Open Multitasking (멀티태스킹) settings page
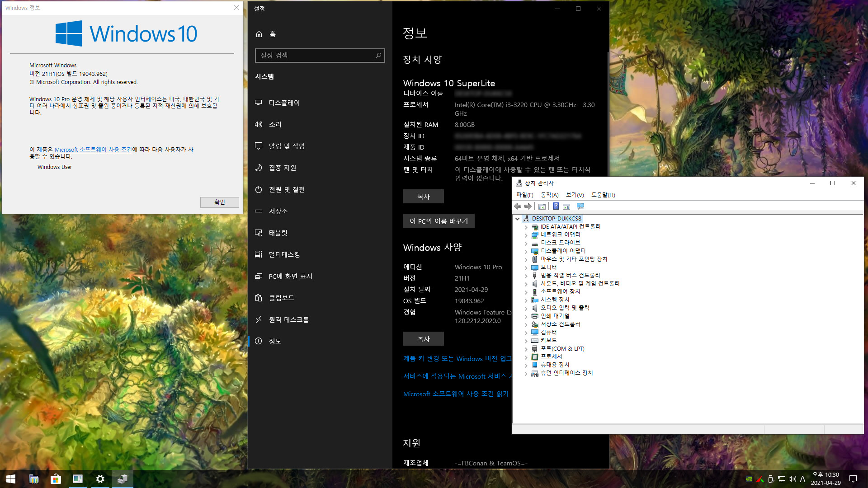 pos(320,254)
